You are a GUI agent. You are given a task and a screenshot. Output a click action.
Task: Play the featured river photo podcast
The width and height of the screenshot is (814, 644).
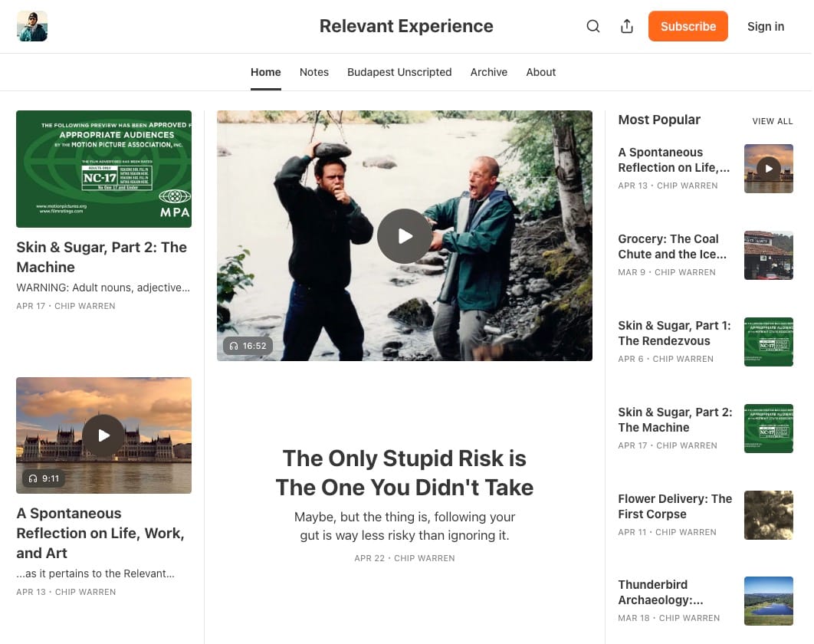click(x=405, y=236)
